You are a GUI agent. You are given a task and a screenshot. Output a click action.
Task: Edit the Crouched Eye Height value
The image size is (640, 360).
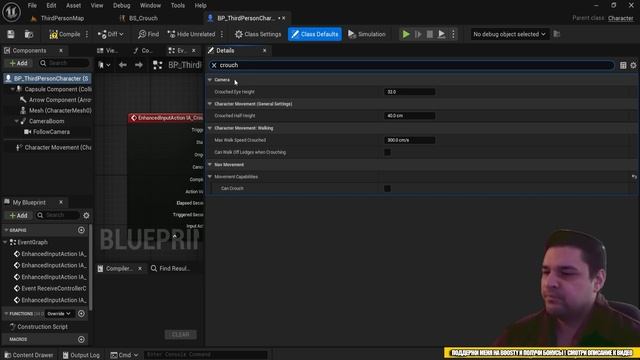click(x=409, y=92)
